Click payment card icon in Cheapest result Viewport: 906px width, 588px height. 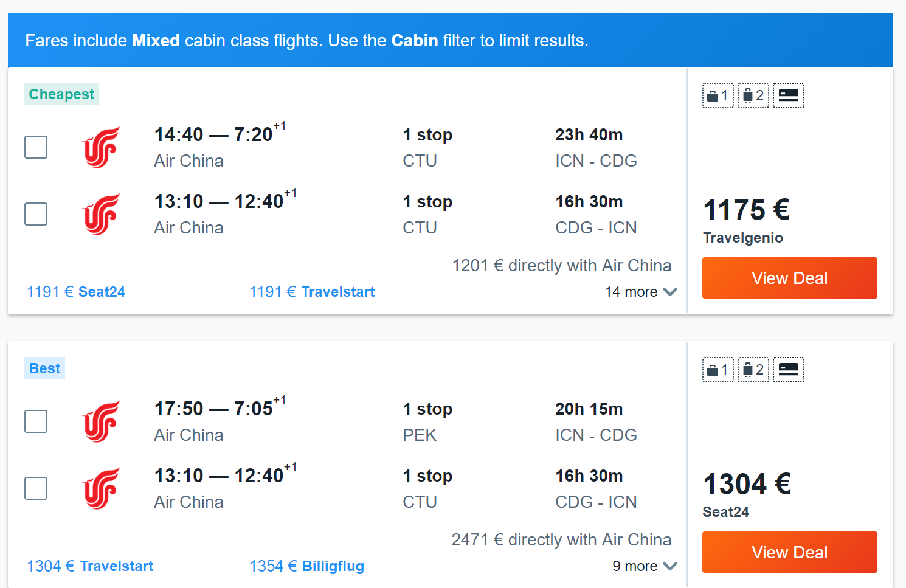[788, 95]
